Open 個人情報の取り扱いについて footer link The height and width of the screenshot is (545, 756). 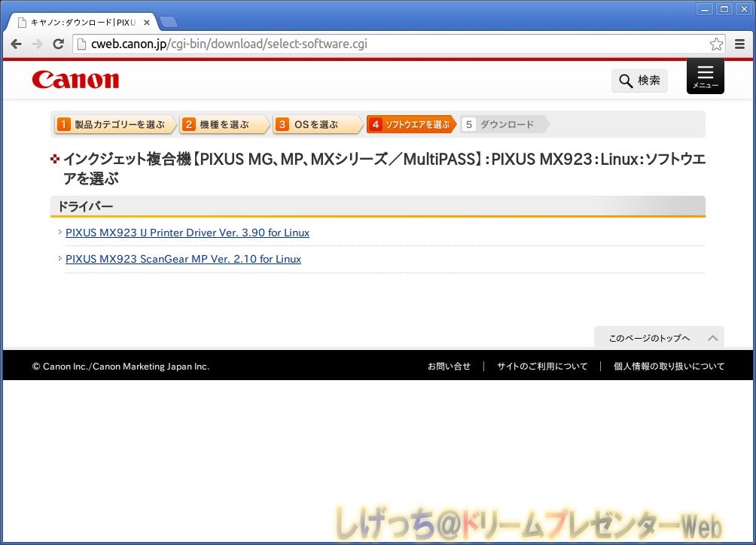click(669, 367)
